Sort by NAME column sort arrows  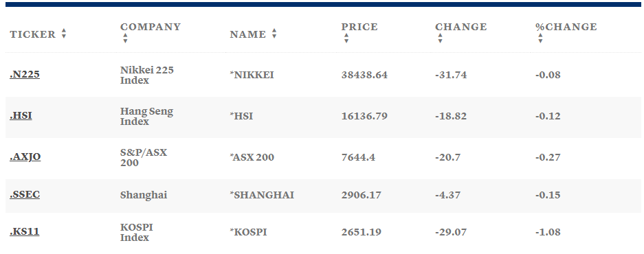[274, 34]
